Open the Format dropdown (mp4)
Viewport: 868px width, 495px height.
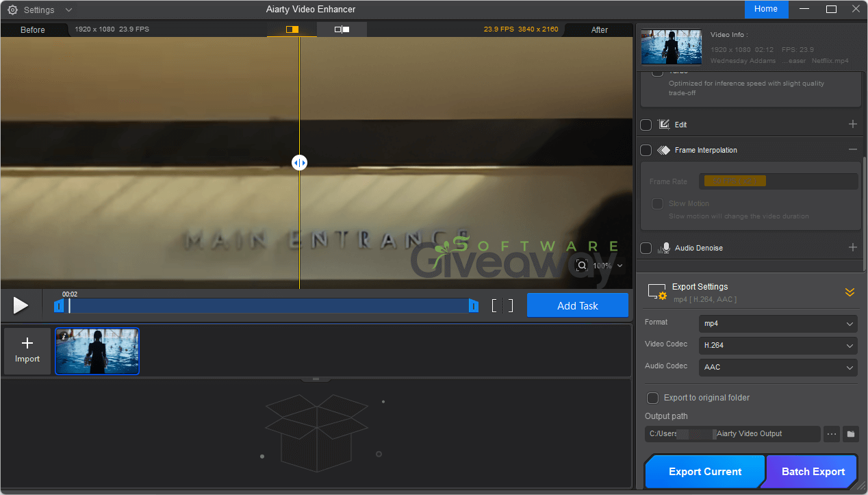pos(778,323)
